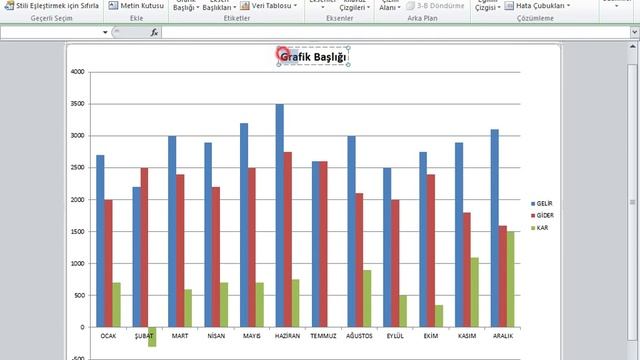Click the Veri Tablosu data table icon
The image size is (640, 360).
click(x=245, y=6)
